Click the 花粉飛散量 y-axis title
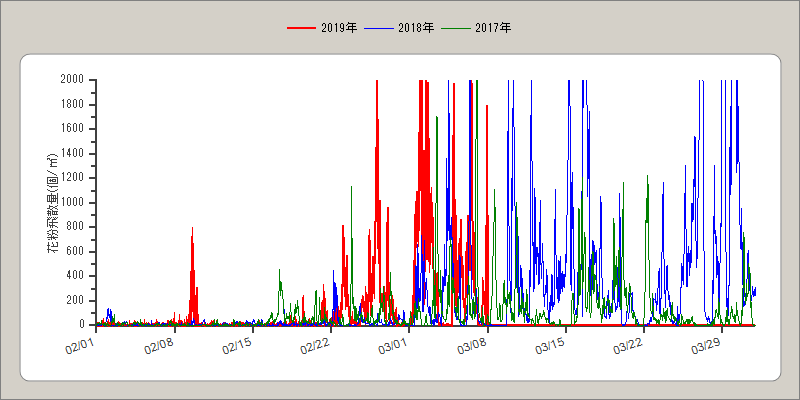This screenshot has height=400, width=800. (53, 204)
